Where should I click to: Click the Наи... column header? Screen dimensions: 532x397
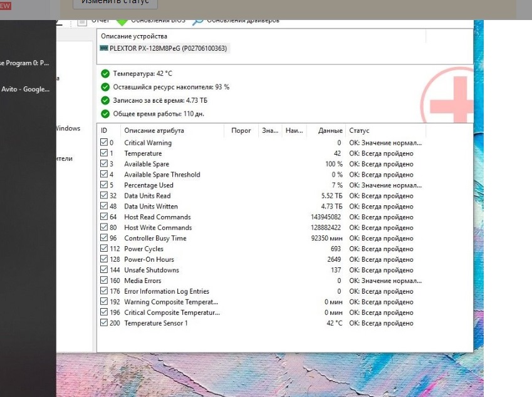pyautogui.click(x=294, y=130)
